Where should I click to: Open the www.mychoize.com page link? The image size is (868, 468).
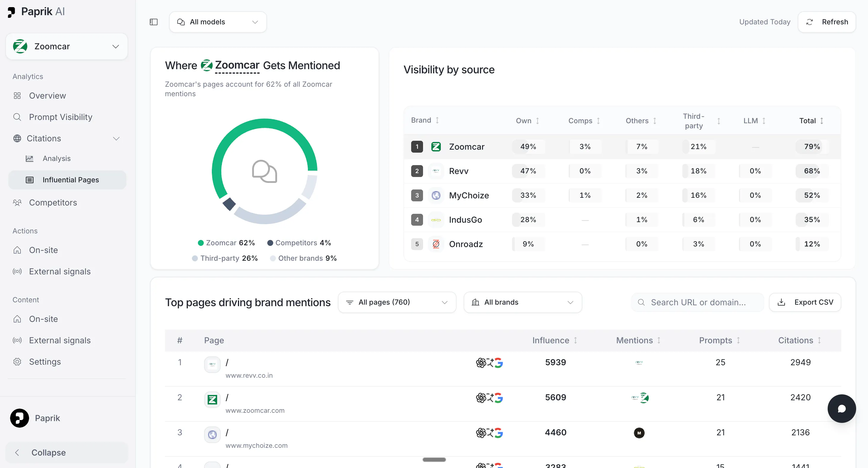pyautogui.click(x=256, y=446)
